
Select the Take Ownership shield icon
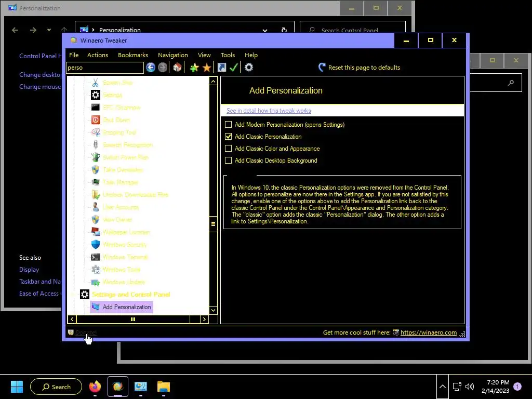click(x=96, y=170)
